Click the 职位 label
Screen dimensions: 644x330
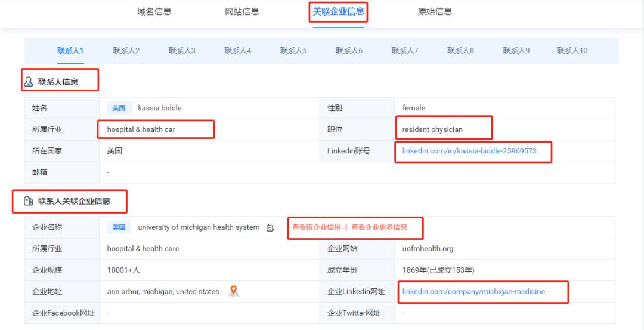(335, 129)
